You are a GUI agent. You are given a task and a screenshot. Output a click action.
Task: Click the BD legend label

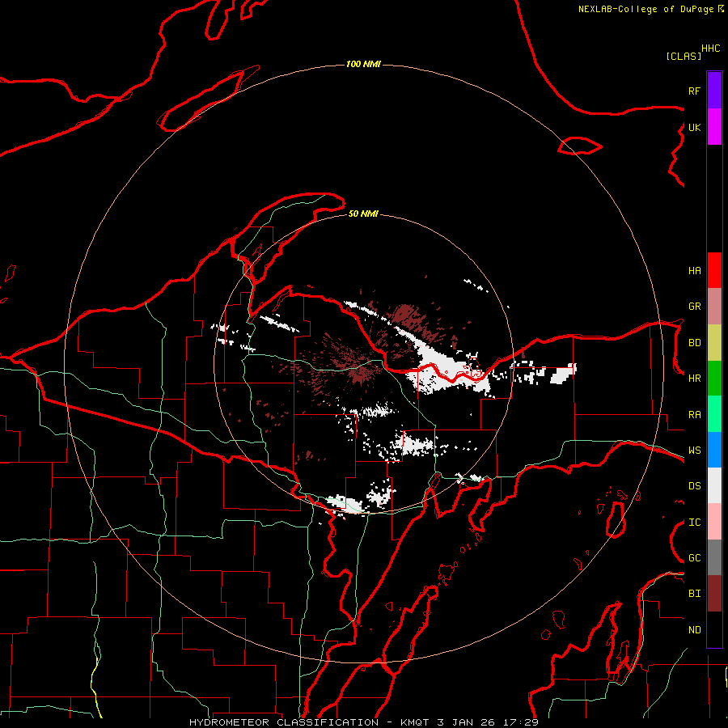(695, 343)
